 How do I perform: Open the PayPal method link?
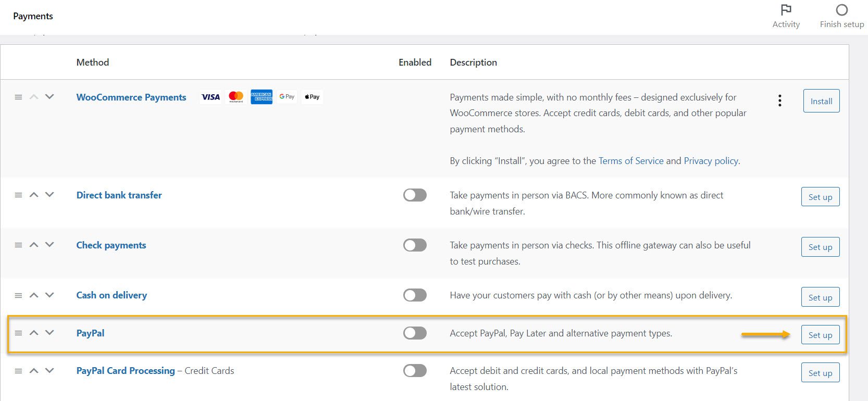pos(90,333)
